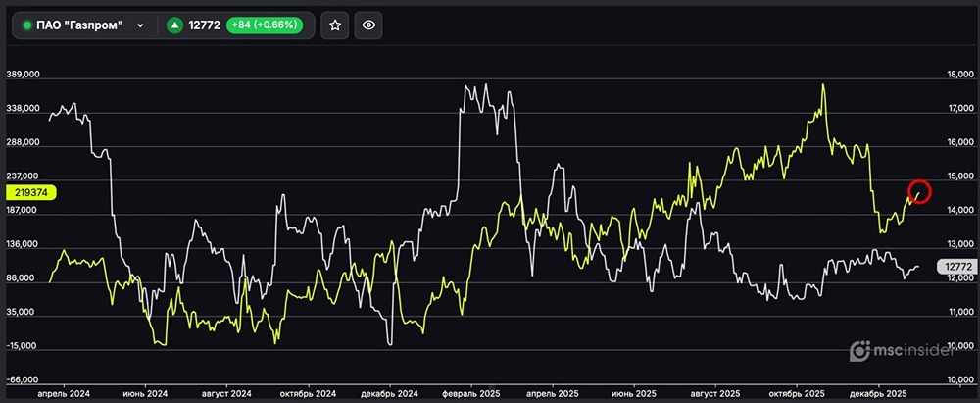Viewport: 980px width, 403px height.
Task: Select the white 12772 right-axis label
Action: pos(956,267)
